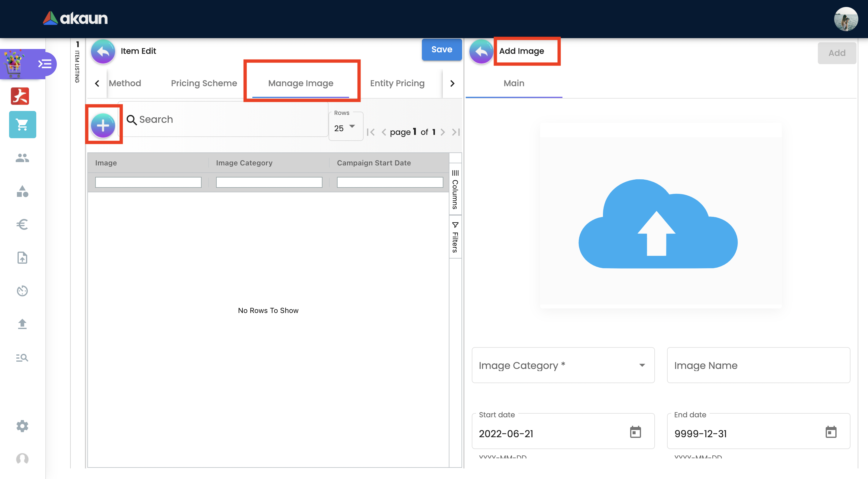The width and height of the screenshot is (868, 479).
Task: Toggle the Filters side panel
Action: pyautogui.click(x=455, y=237)
